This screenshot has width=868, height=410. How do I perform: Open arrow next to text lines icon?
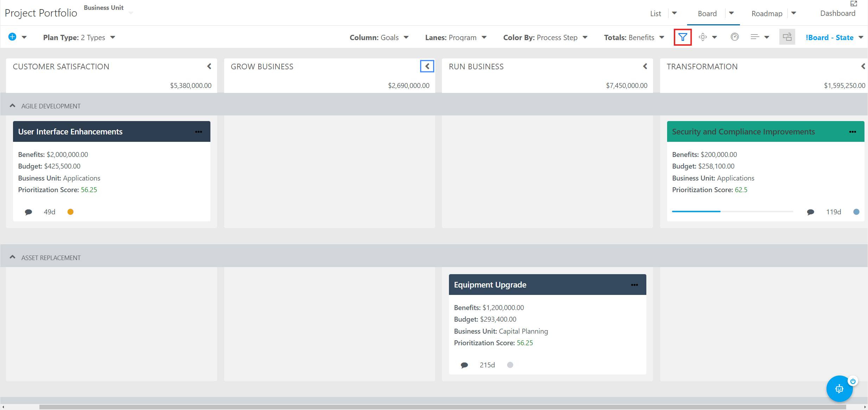point(767,37)
